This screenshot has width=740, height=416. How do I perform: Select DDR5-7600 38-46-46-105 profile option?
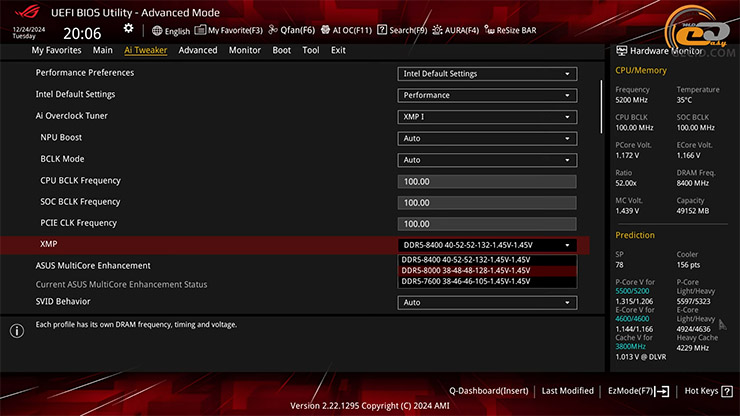(x=487, y=281)
